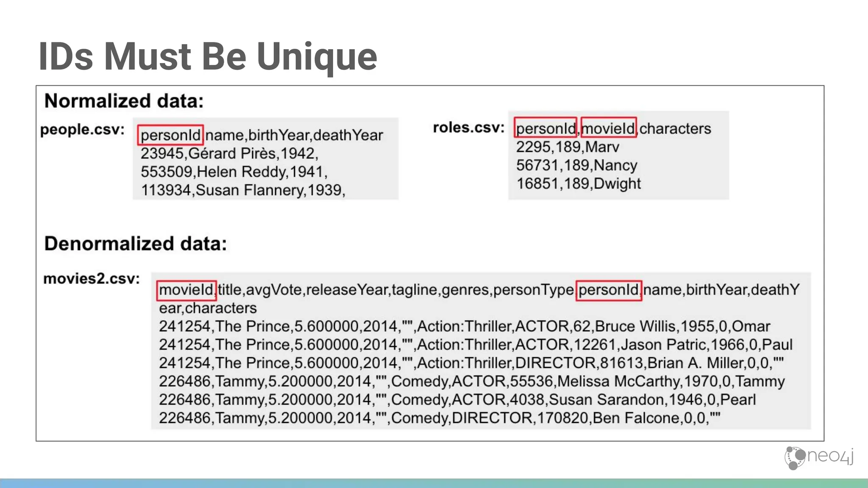Click the highlighted movieId in roles.csv
This screenshot has height=488, width=868.
[x=608, y=128]
